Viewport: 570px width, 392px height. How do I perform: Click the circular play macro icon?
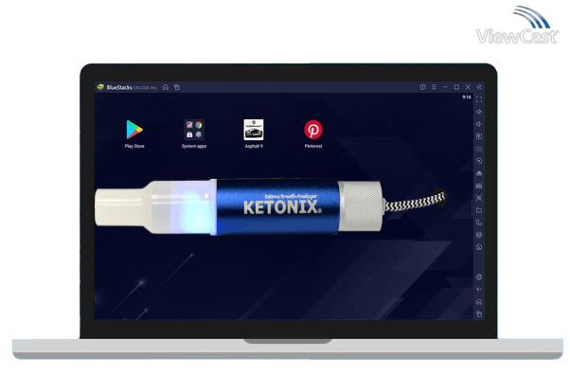[x=479, y=161]
